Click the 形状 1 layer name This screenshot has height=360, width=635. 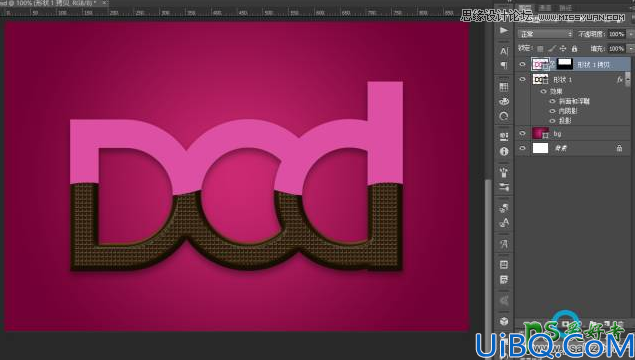tap(563, 80)
